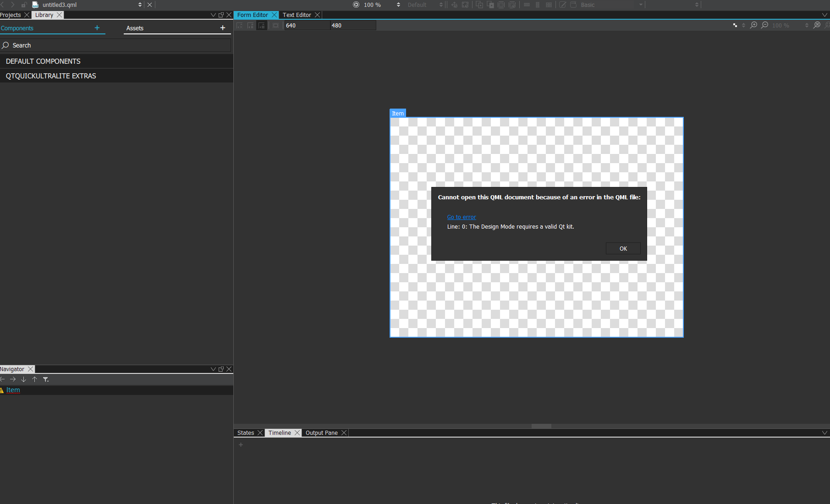Click the live preview play icon
This screenshot has width=830, height=504.
click(x=356, y=5)
